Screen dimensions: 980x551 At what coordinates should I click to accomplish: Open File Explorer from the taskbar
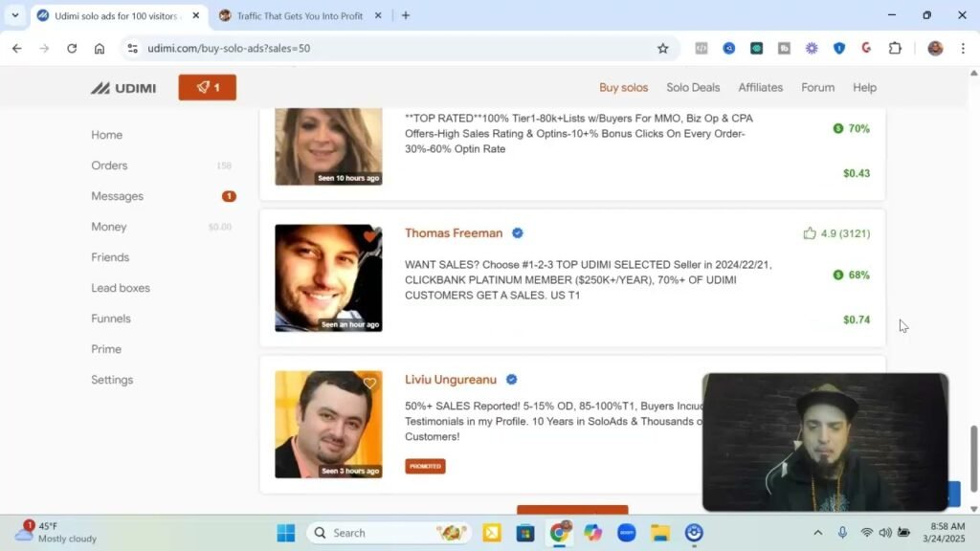point(660,533)
